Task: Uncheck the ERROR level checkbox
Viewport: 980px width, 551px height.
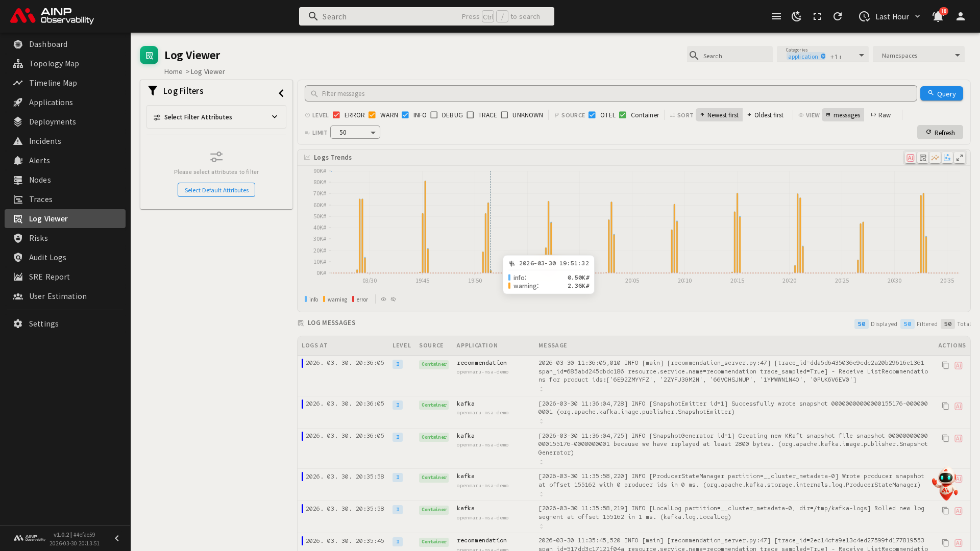Action: (x=336, y=115)
